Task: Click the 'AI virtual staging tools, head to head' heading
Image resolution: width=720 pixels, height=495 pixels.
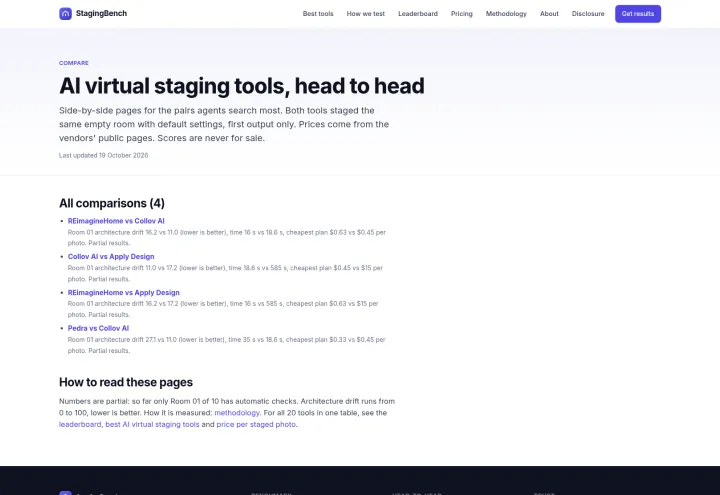Action: 242,86
